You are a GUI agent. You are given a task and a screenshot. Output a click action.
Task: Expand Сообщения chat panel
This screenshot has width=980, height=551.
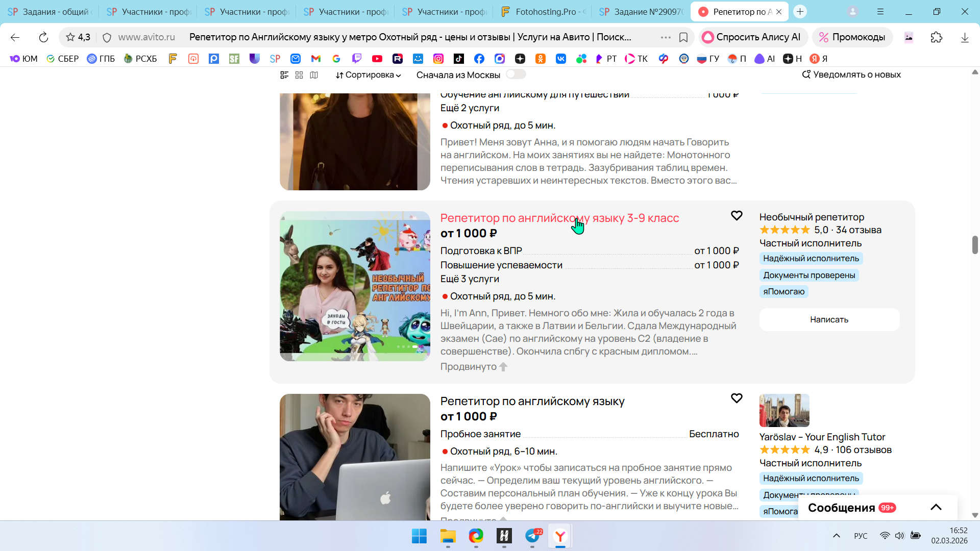(936, 507)
